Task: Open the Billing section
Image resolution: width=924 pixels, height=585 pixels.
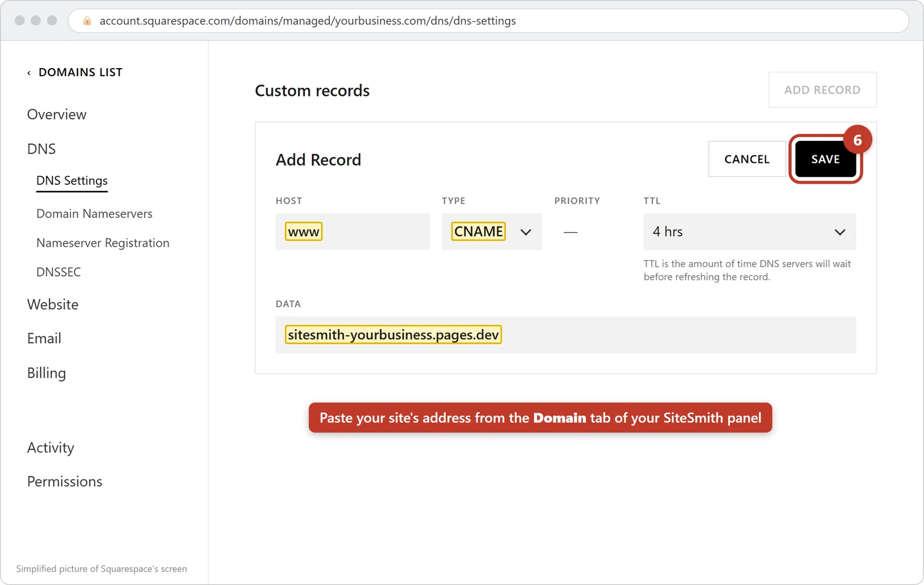Action: click(x=46, y=373)
